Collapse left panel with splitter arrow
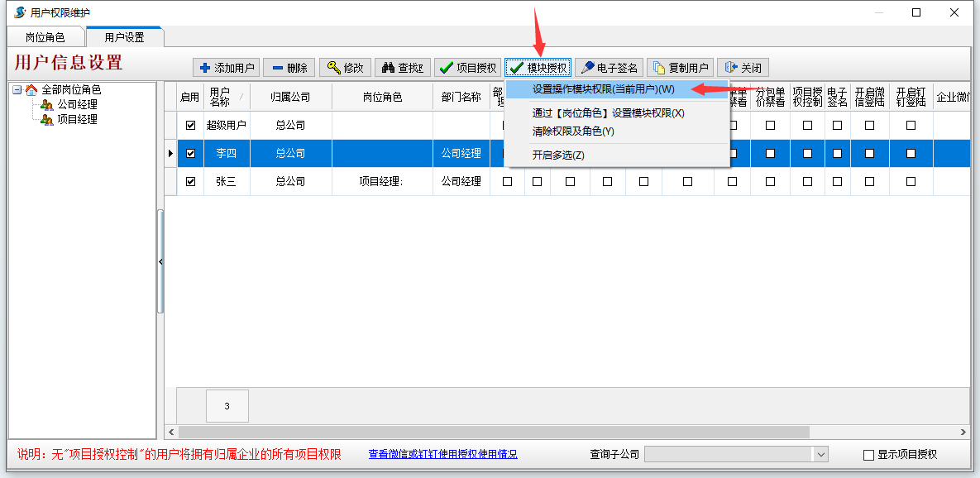 click(x=160, y=261)
